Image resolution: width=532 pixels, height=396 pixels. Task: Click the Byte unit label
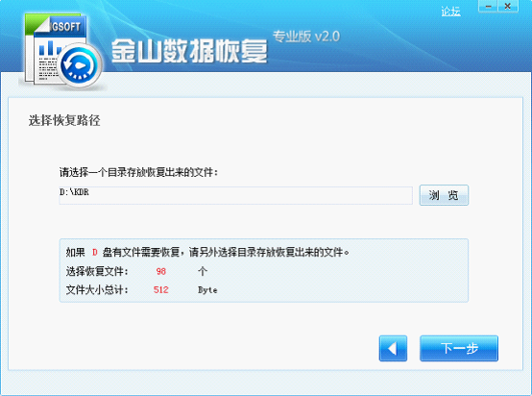[207, 290]
